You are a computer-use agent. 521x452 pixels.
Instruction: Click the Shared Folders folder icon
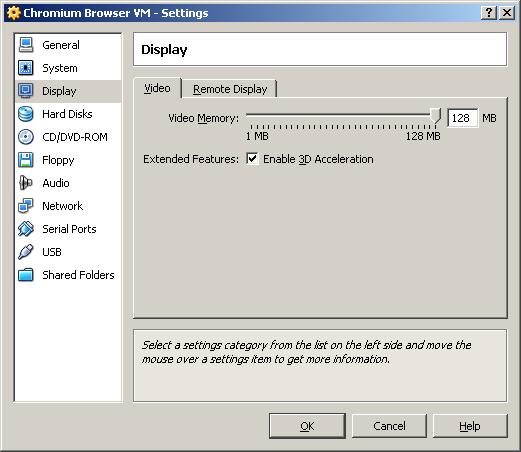(26, 275)
